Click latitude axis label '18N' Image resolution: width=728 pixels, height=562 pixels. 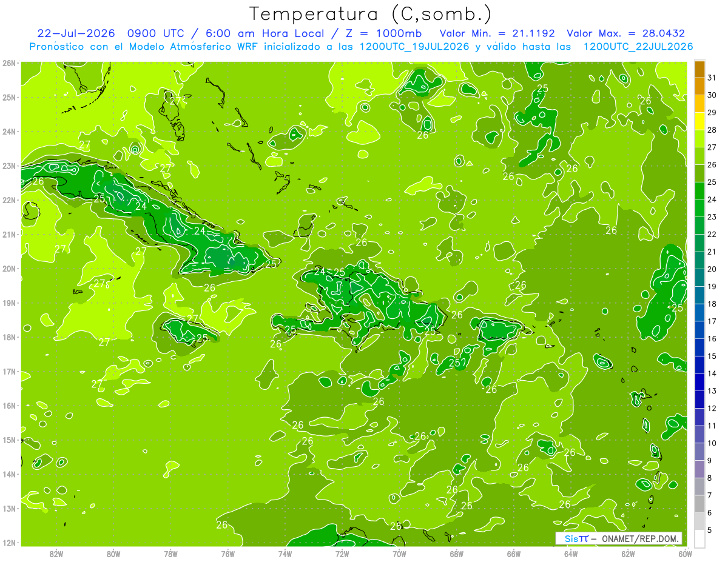pos(10,337)
